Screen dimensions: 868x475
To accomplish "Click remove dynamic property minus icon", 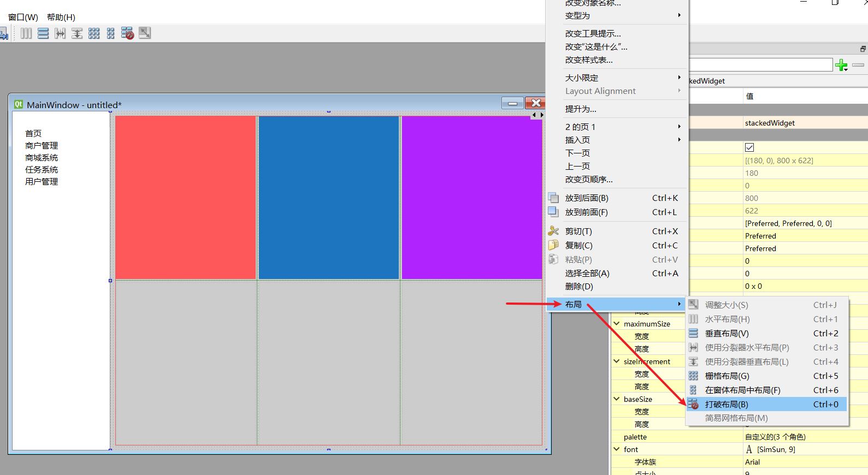I will [858, 66].
